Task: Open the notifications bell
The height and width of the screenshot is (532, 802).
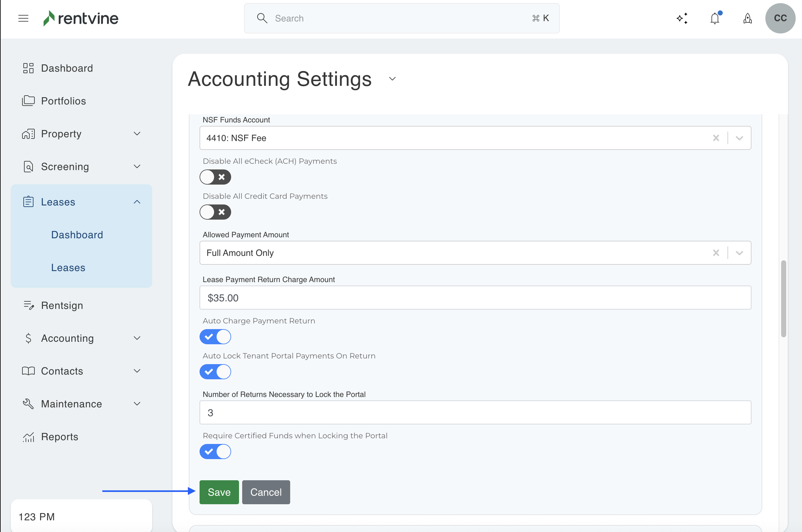Action: point(715,18)
